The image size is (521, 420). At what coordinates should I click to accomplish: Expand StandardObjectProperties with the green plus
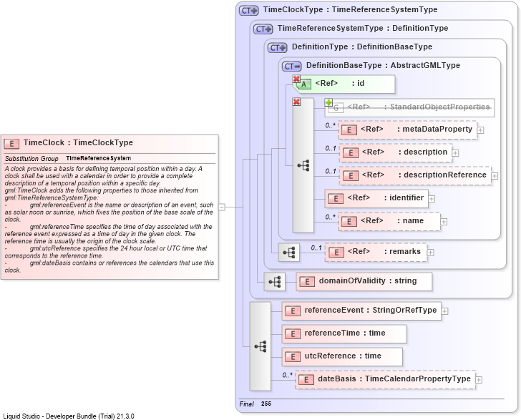click(328, 102)
